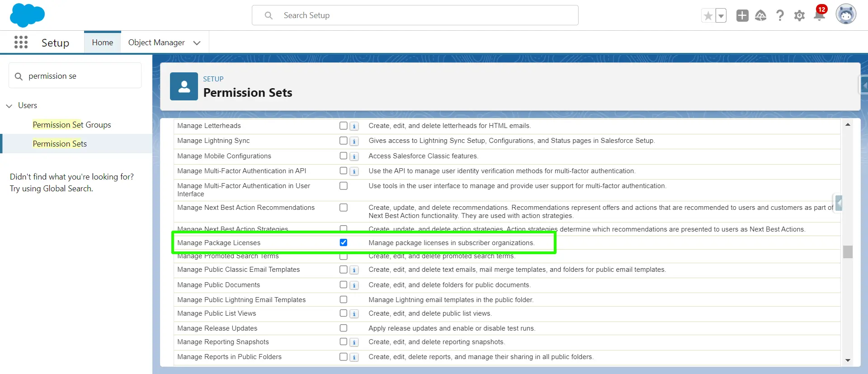Viewport: 868px width, 374px height.
Task: Check Manage Next Best Action Recommendations
Action: 344,208
